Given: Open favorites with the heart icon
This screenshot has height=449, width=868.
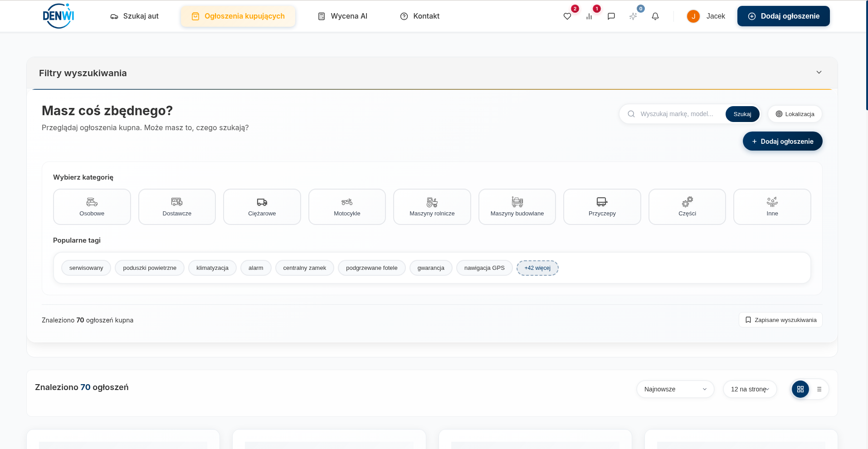Looking at the screenshot, I should click(x=567, y=16).
